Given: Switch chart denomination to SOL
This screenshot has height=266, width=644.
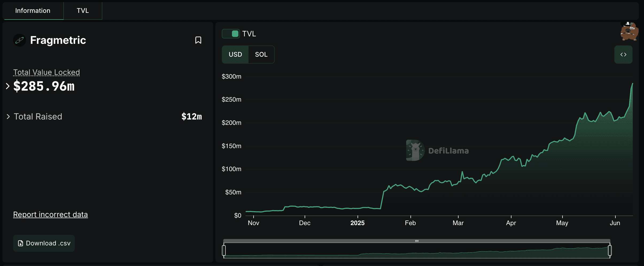Looking at the screenshot, I should click(x=261, y=55).
